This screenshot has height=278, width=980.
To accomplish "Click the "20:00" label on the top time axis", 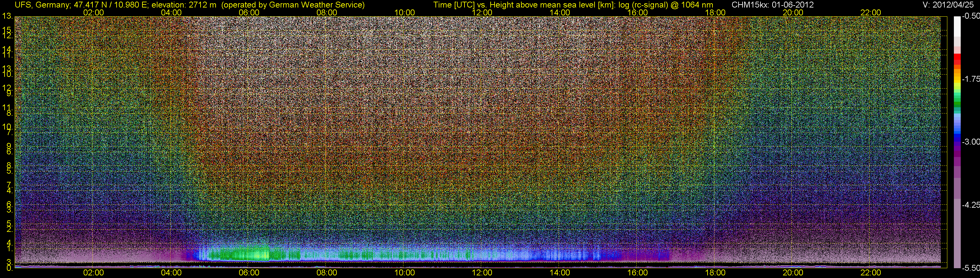I will click(x=793, y=12).
